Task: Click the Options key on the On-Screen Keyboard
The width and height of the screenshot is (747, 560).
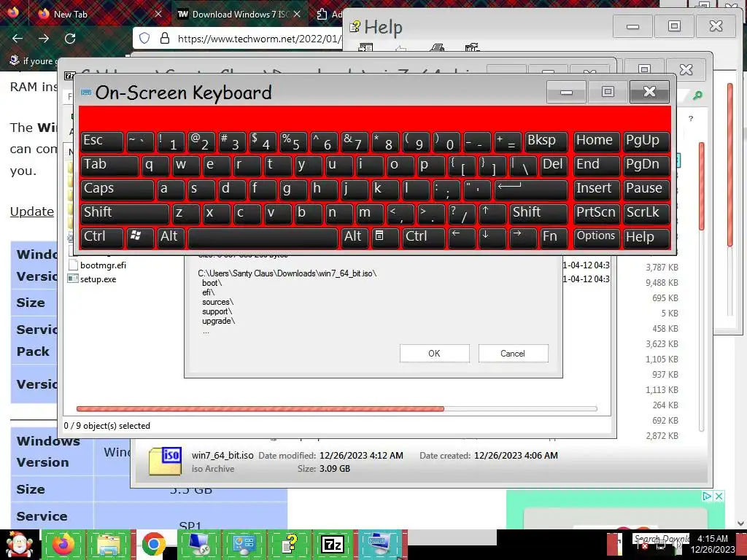Action: coord(597,238)
